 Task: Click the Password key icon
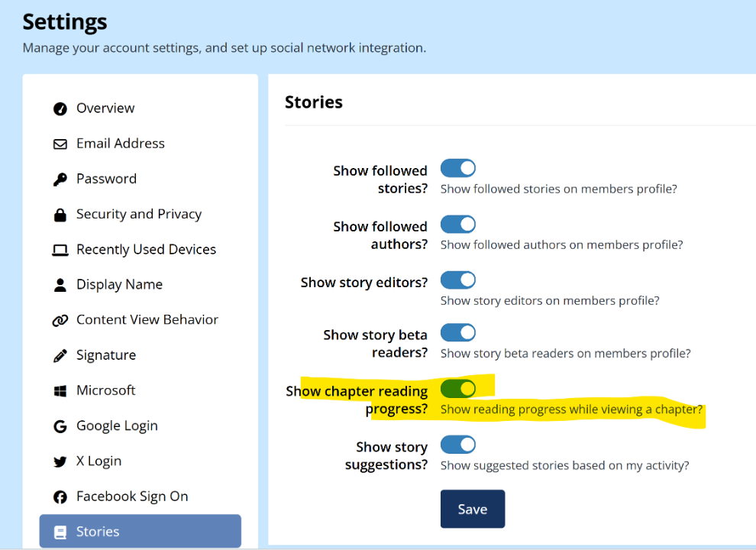tap(60, 180)
